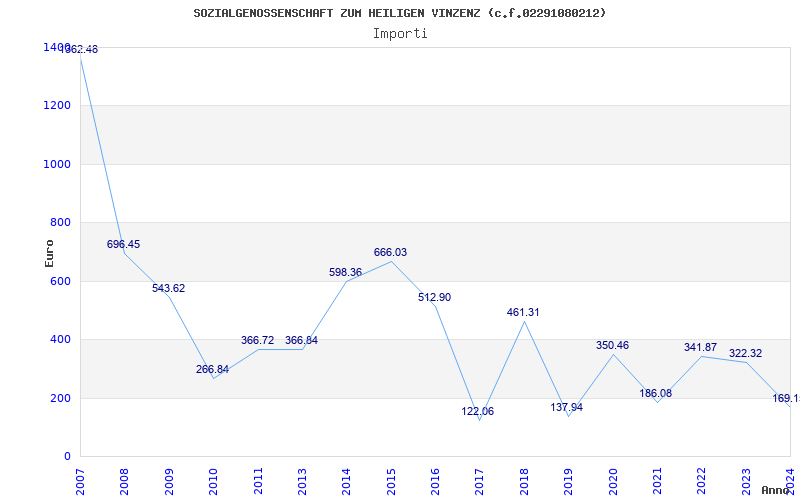Select the data label 350.46

point(612,345)
